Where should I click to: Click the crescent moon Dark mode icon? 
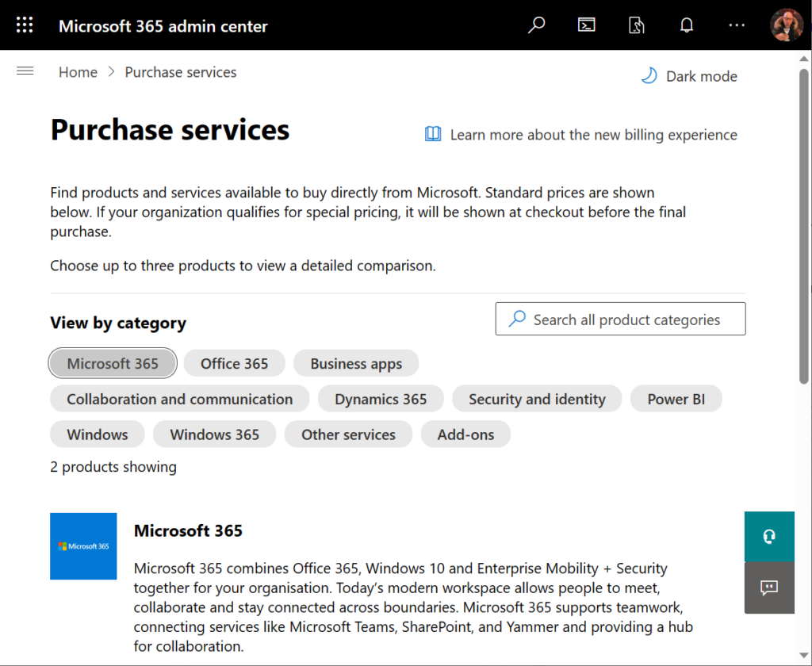point(649,76)
